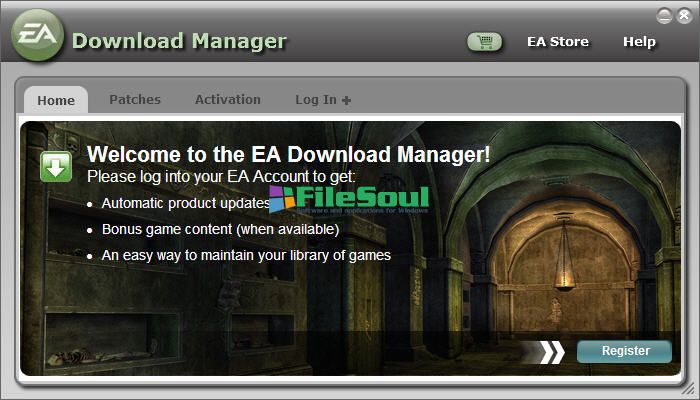Image resolution: width=700 pixels, height=400 pixels.
Task: Close the EA Download Manager window
Action: coord(684,16)
